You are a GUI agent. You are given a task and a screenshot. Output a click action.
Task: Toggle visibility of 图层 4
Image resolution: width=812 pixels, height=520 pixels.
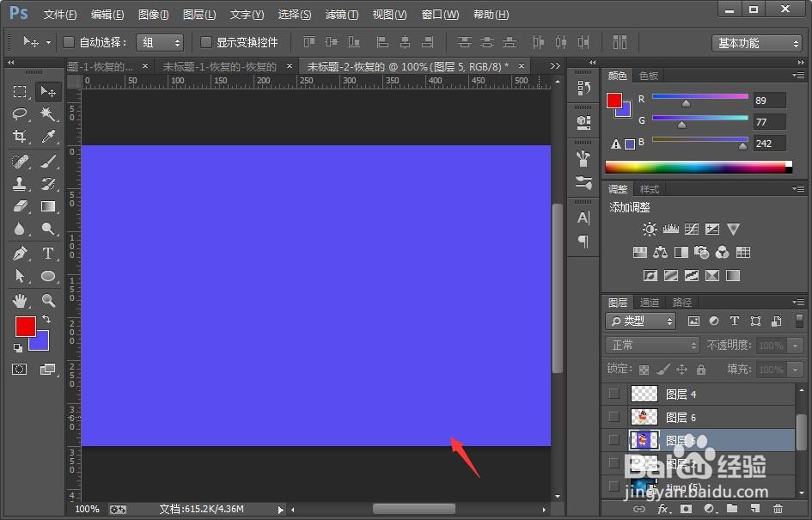(614, 395)
